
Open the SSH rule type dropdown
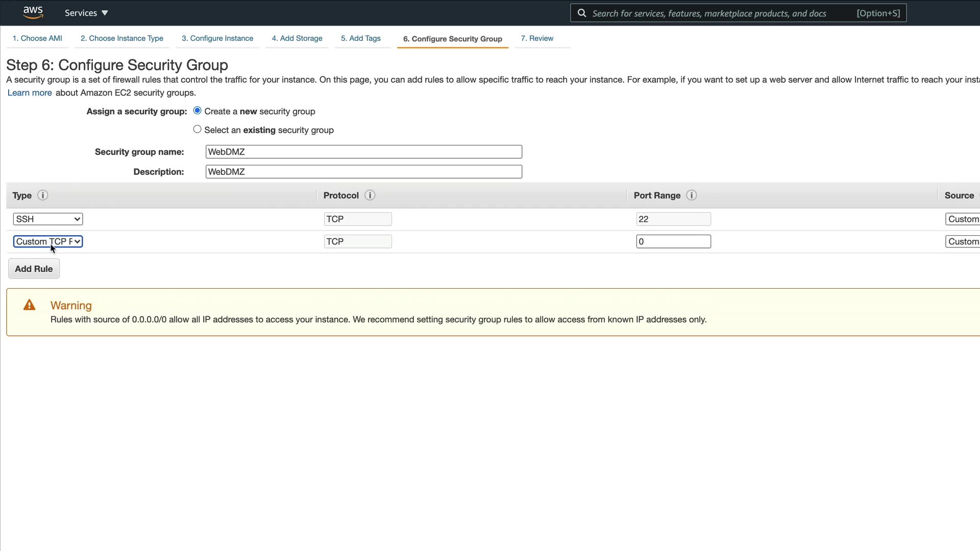click(x=47, y=219)
